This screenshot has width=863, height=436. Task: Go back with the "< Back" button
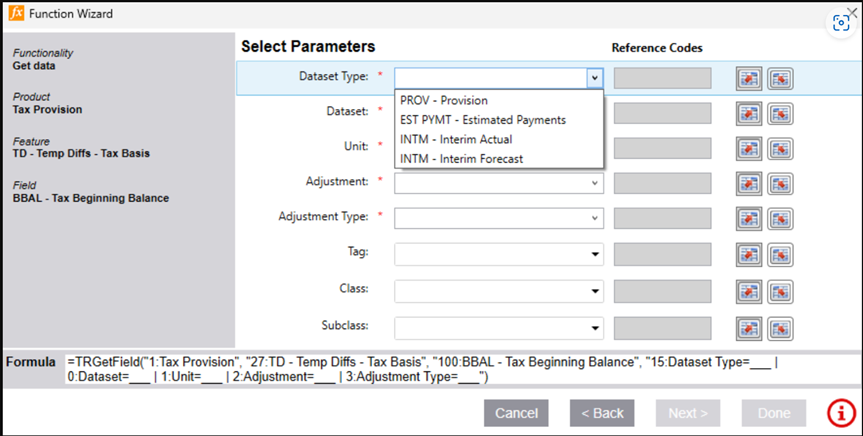pos(602,413)
